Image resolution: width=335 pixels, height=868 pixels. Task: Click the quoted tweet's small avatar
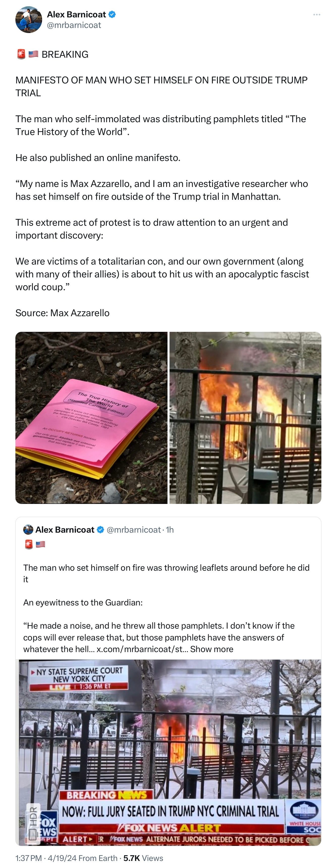[x=28, y=530]
